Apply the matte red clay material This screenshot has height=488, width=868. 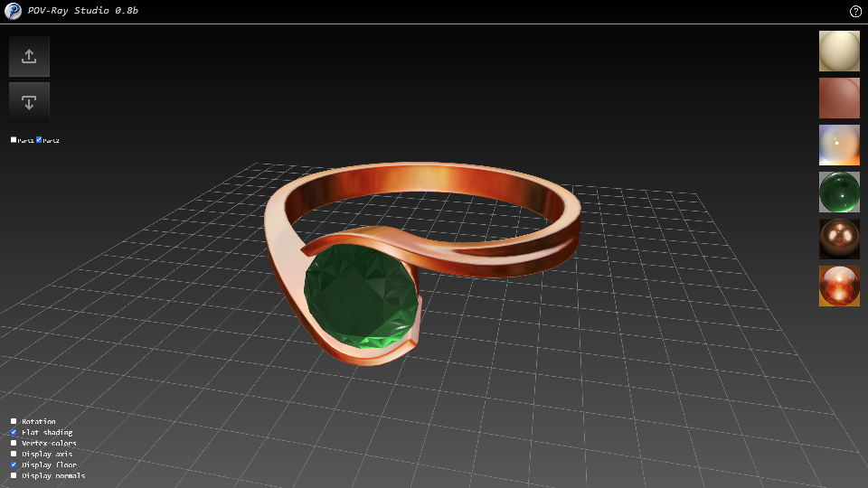pos(839,98)
